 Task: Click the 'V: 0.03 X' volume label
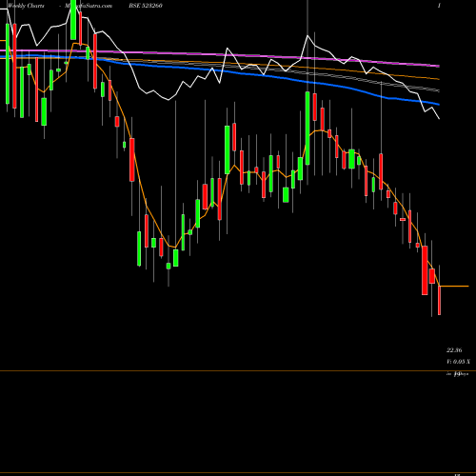click(458, 362)
